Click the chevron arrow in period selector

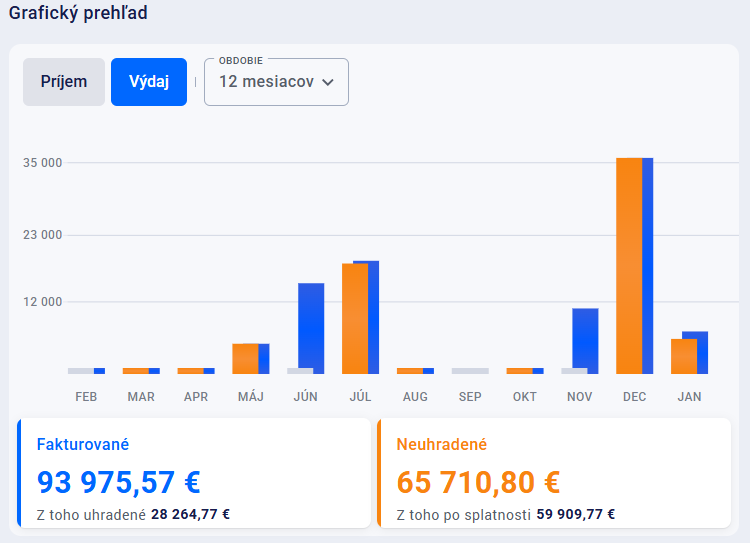(327, 83)
